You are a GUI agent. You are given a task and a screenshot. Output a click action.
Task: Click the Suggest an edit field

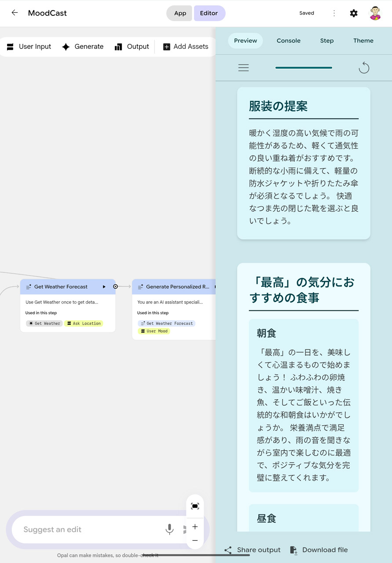[x=88, y=529]
